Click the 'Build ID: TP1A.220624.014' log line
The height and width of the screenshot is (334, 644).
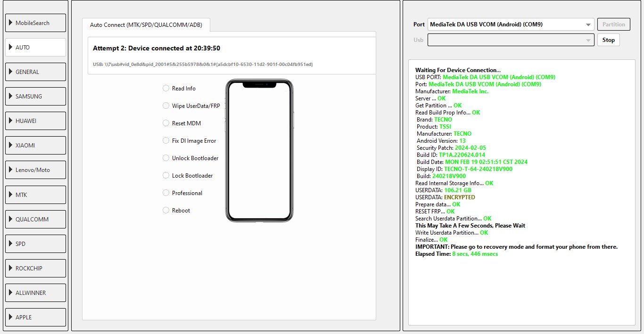coord(451,155)
